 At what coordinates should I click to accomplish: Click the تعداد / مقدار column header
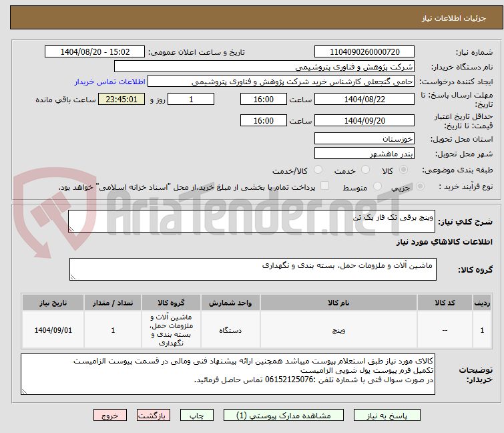[113, 303]
